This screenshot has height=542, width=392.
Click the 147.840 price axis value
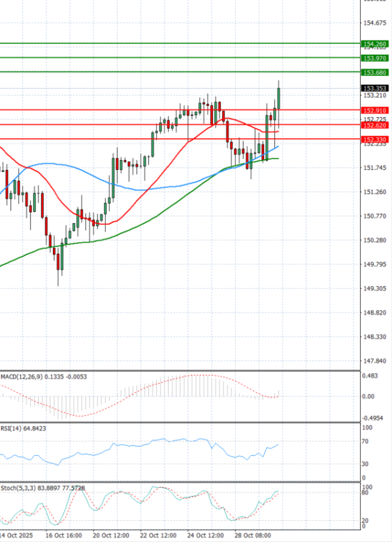point(372,361)
